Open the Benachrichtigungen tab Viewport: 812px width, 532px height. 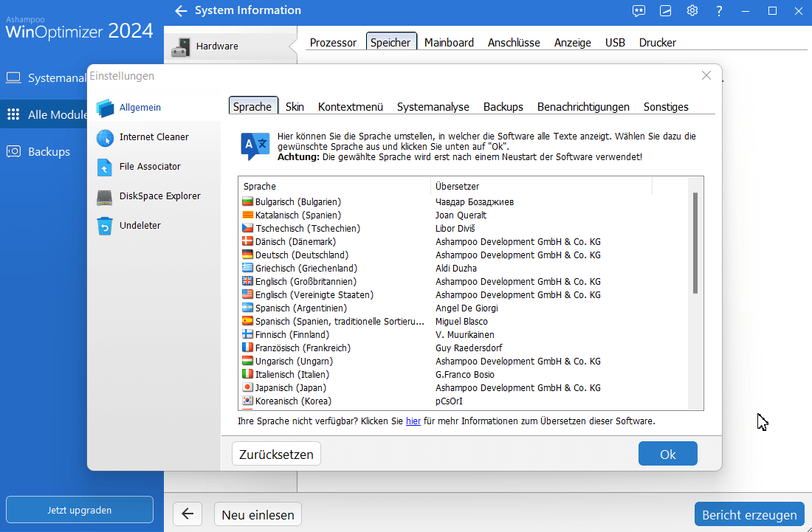[584, 106]
